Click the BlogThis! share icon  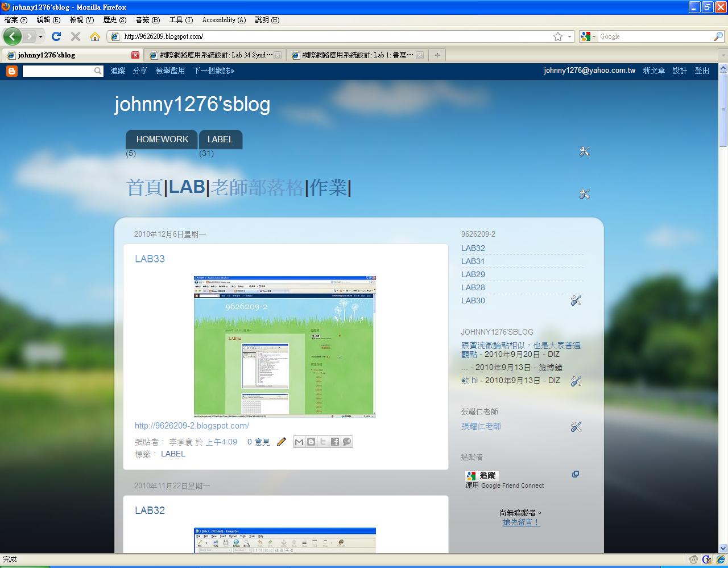coord(311,442)
